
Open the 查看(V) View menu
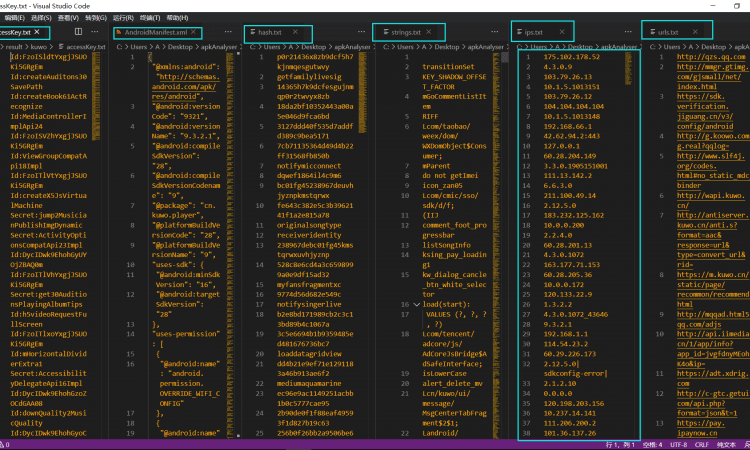68,18
